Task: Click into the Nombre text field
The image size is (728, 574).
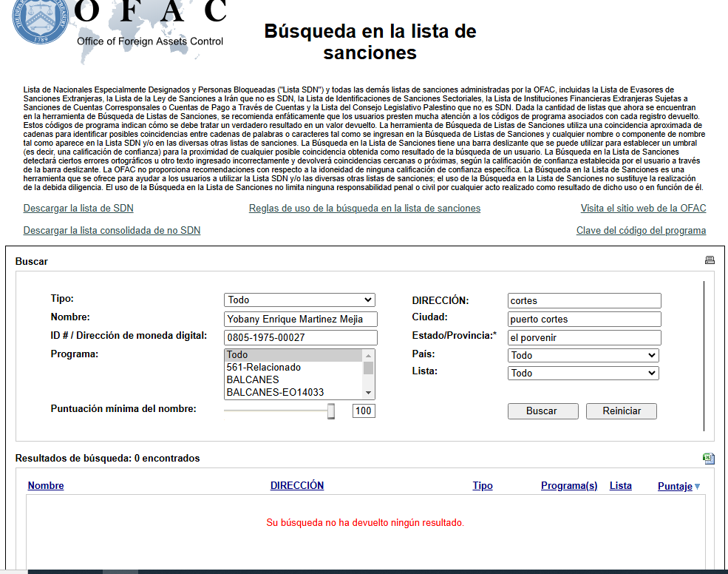Action: 300,319
